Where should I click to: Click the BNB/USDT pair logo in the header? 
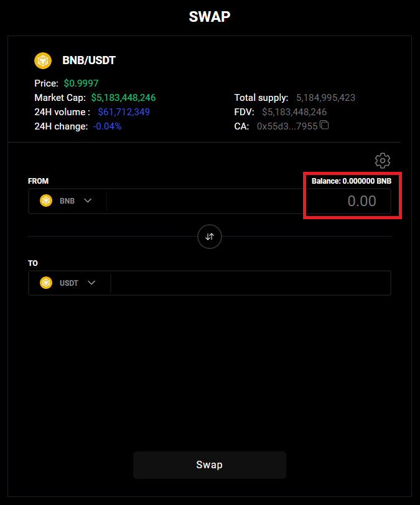43,61
